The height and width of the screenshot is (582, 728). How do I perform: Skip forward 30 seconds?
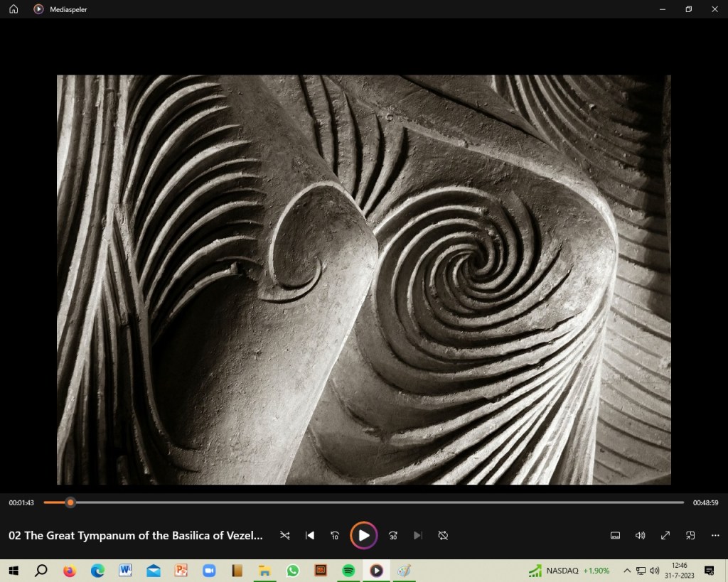point(393,535)
